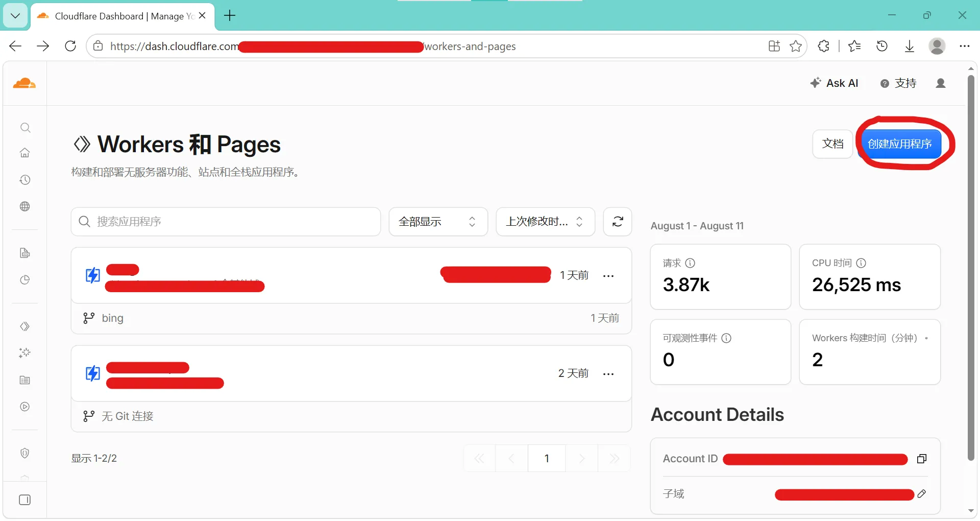Click the info icon next to 可观测性事件

[x=726, y=338]
